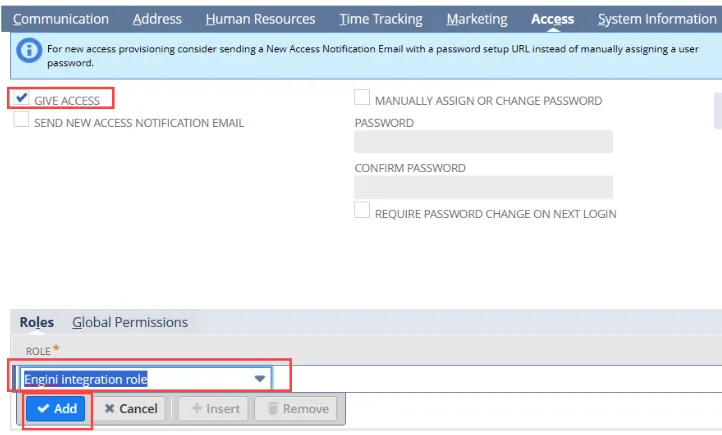The height and width of the screenshot is (435, 722).
Task: Enable Require Password Change on Next Login
Action: [362, 210]
